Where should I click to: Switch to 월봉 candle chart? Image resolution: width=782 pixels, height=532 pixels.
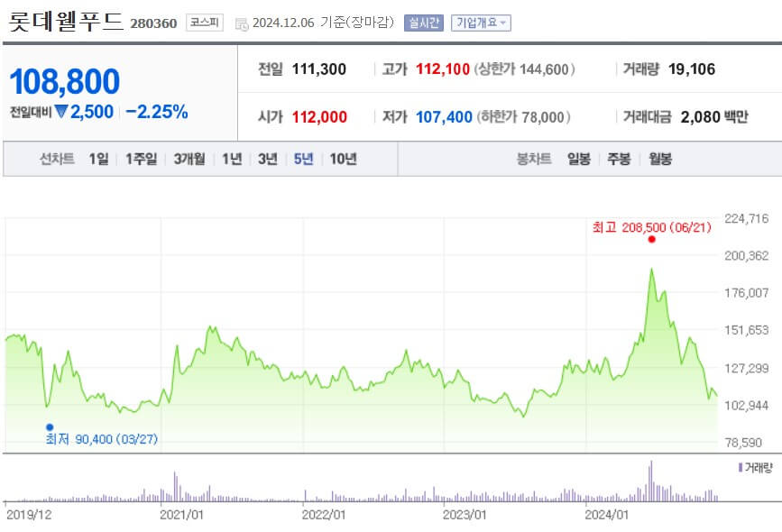click(x=660, y=159)
